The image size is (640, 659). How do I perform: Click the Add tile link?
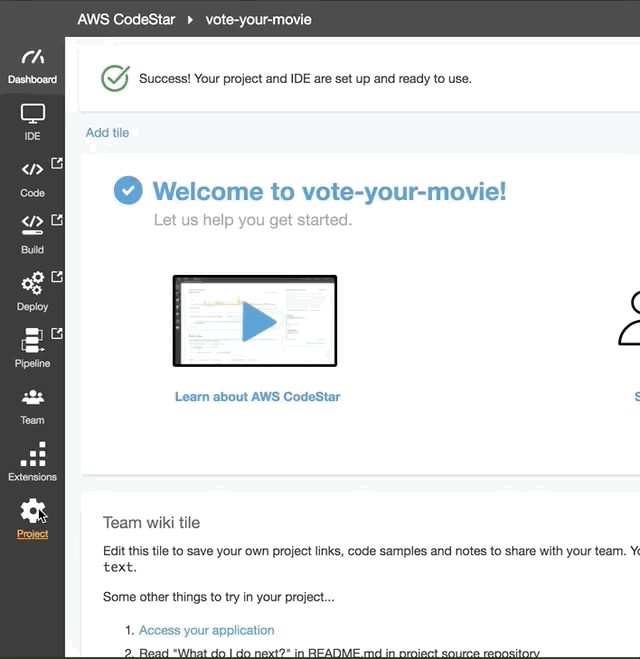(x=107, y=132)
